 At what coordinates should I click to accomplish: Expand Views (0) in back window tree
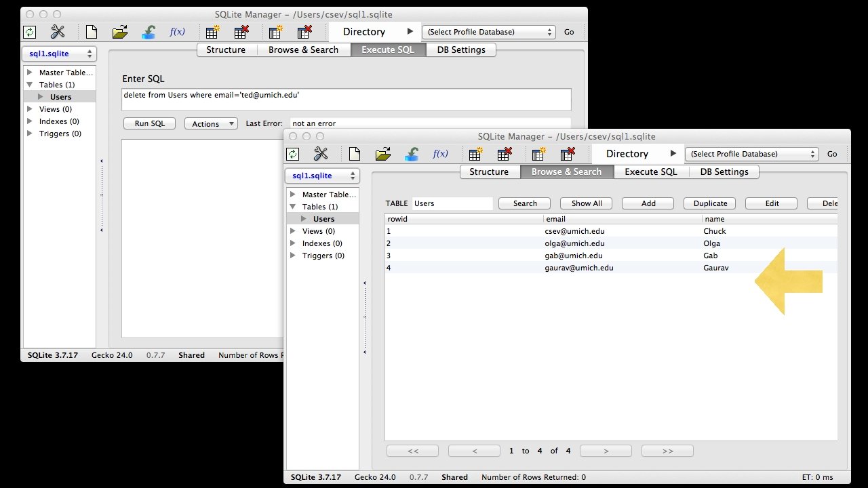30,109
